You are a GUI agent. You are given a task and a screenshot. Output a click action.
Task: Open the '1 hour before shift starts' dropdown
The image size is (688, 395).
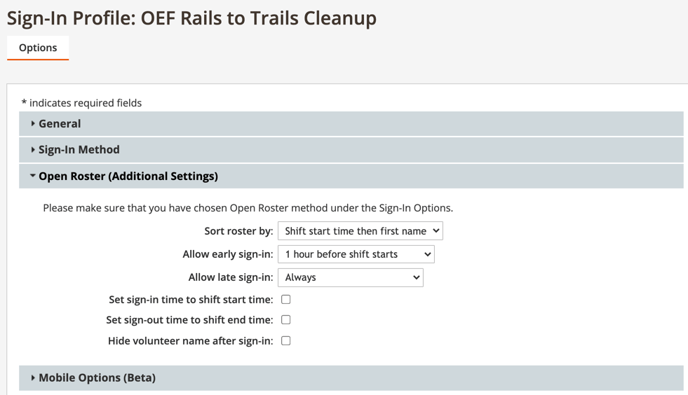coord(356,254)
